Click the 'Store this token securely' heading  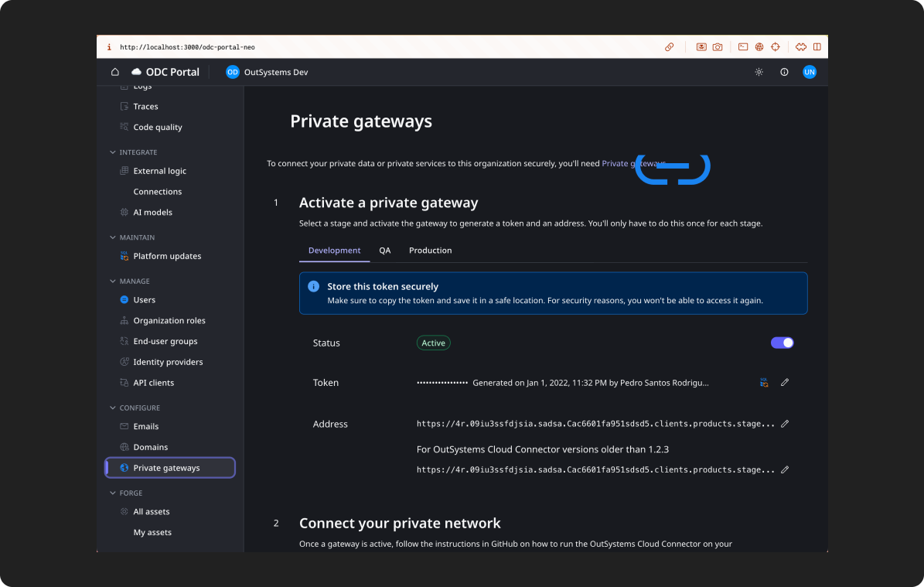(x=383, y=286)
